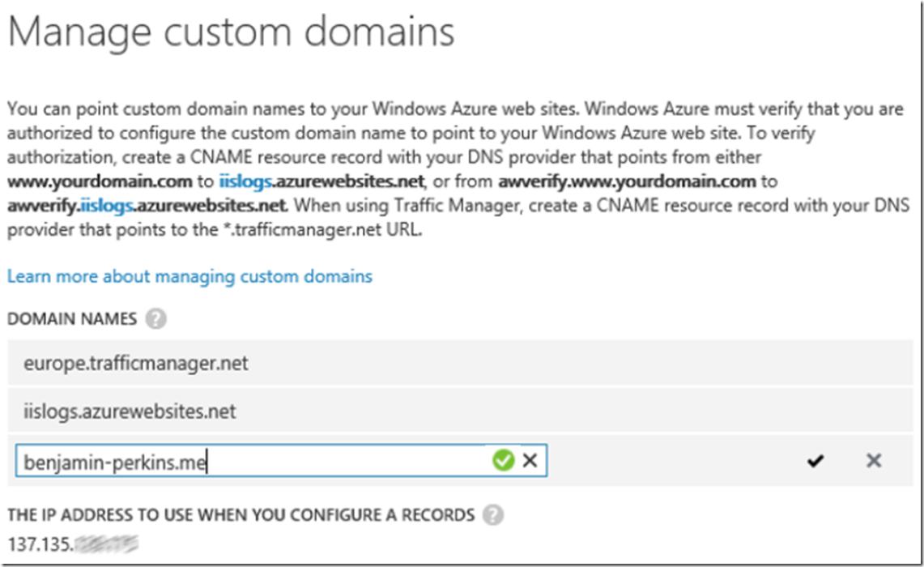This screenshot has width=924, height=567.
Task: Click the bold www.yourdomain.com text
Action: (x=100, y=181)
